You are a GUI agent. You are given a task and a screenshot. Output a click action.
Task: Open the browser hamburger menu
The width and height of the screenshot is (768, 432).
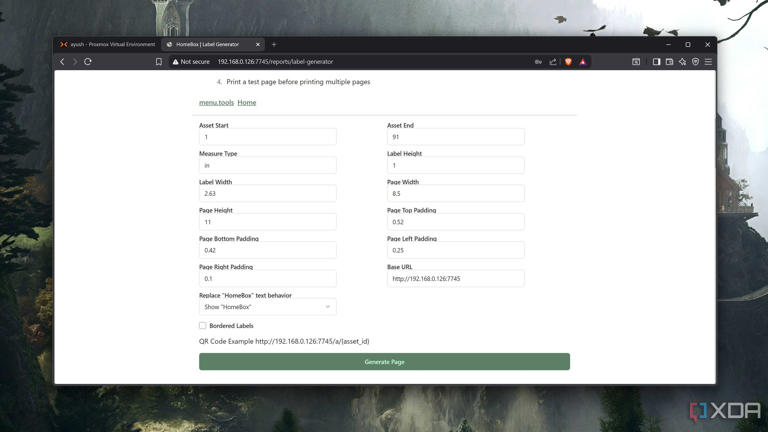click(x=708, y=62)
